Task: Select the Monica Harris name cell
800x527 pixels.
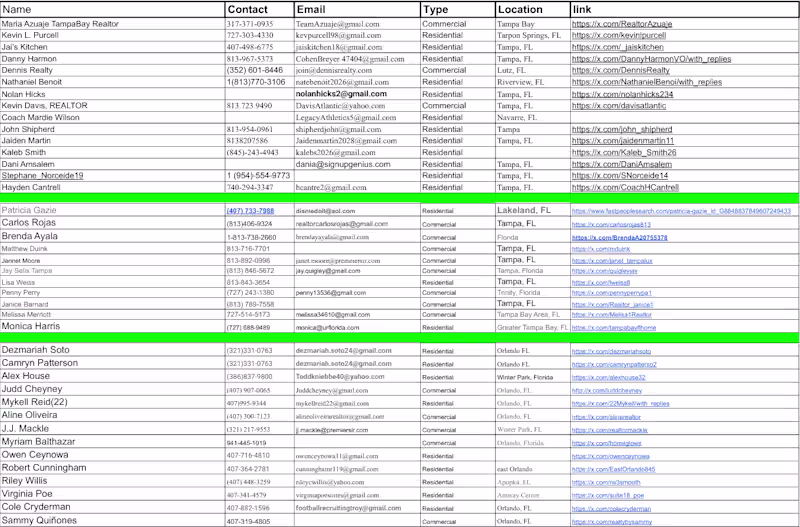Action: pyautogui.click(x=112, y=326)
